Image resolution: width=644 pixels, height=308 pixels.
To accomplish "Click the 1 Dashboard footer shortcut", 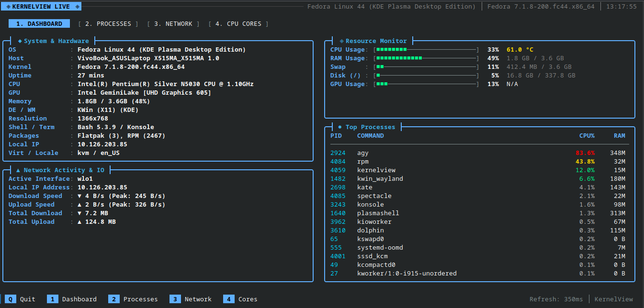I will [72, 299].
